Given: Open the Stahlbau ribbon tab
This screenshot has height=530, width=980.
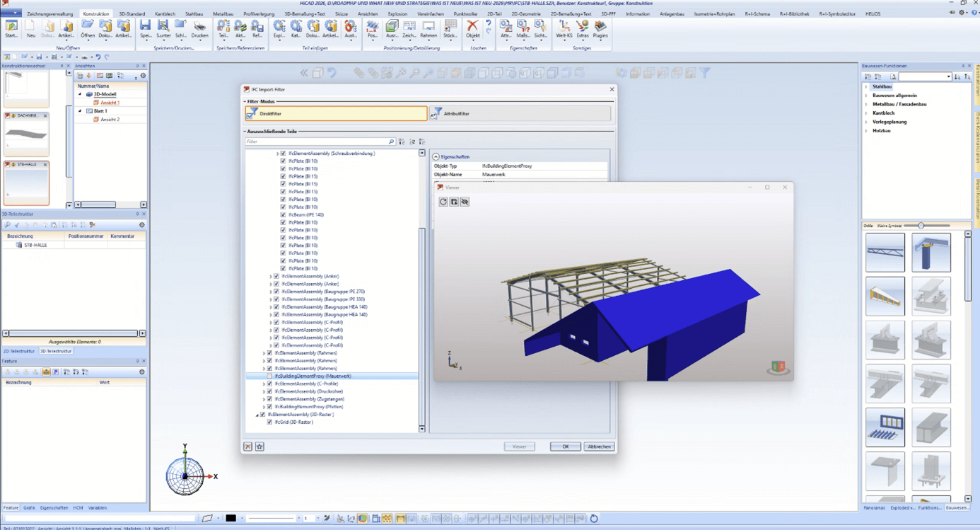Looking at the screenshot, I should pyautogui.click(x=194, y=13).
